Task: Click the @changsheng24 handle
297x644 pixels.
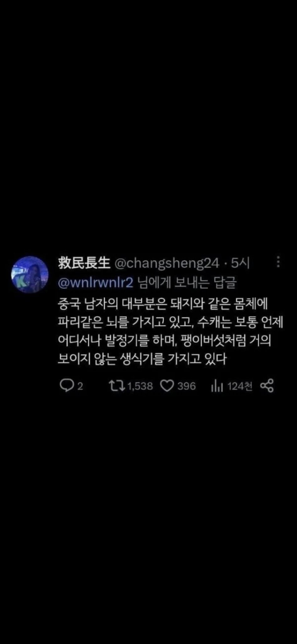Action: click(166, 264)
